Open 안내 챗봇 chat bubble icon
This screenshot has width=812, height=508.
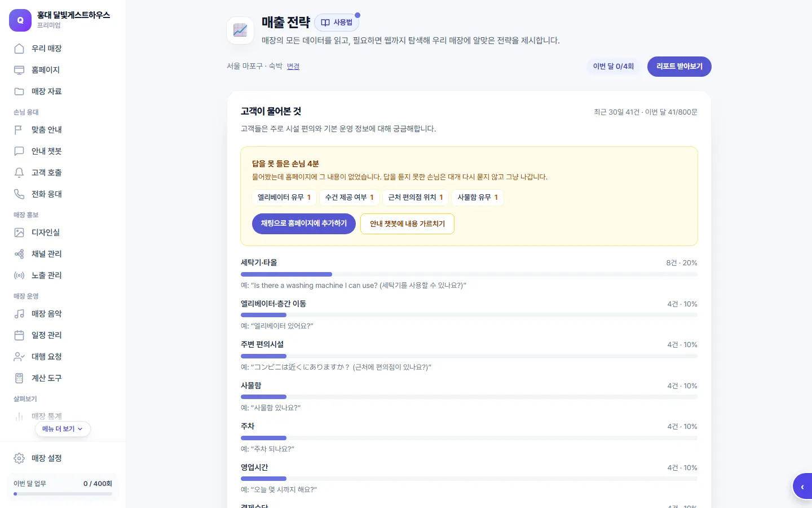click(x=19, y=151)
